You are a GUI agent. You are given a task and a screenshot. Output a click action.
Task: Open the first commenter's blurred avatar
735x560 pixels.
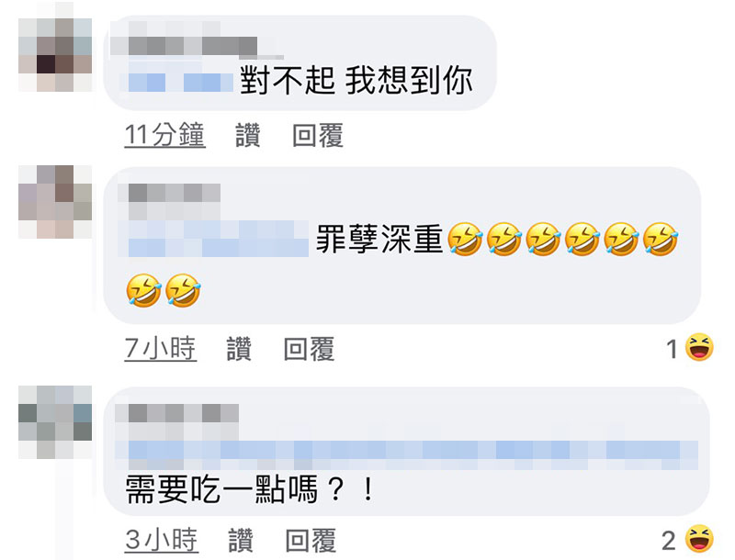coord(55,55)
